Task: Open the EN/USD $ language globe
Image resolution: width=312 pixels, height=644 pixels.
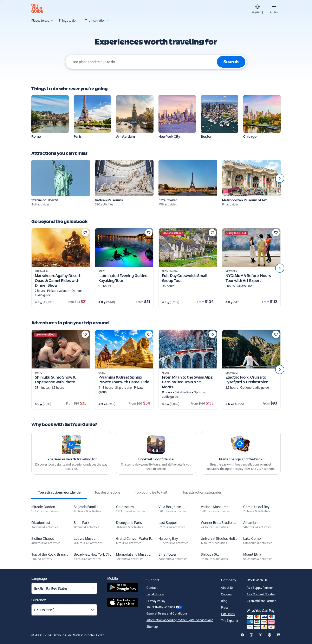Action: 257,9
